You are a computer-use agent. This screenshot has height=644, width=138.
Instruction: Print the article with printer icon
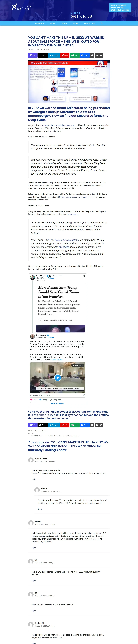[101, 55]
